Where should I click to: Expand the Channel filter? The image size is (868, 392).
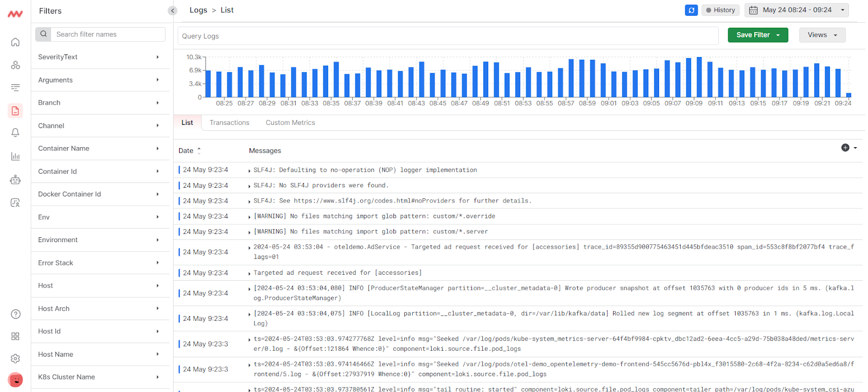pyautogui.click(x=100, y=125)
